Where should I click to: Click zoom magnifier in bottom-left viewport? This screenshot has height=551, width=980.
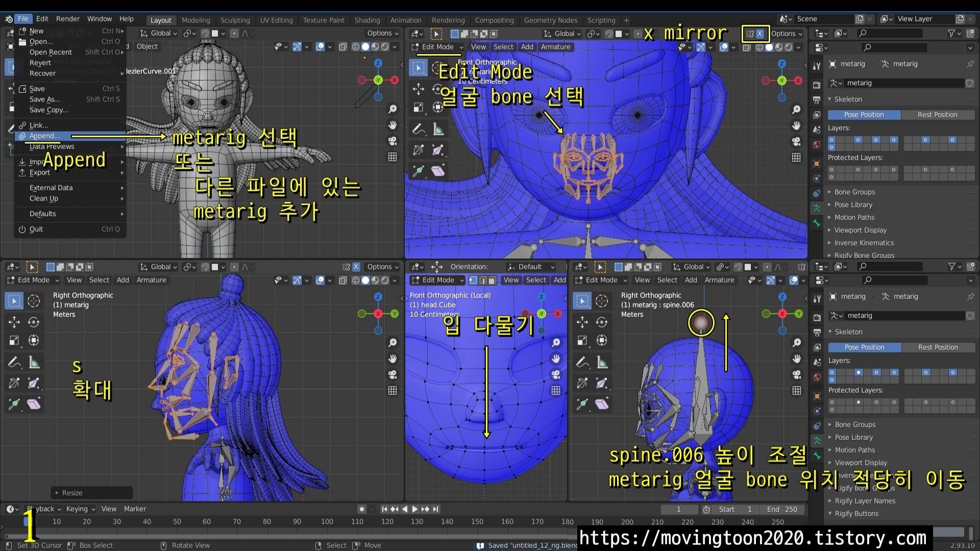(393, 343)
